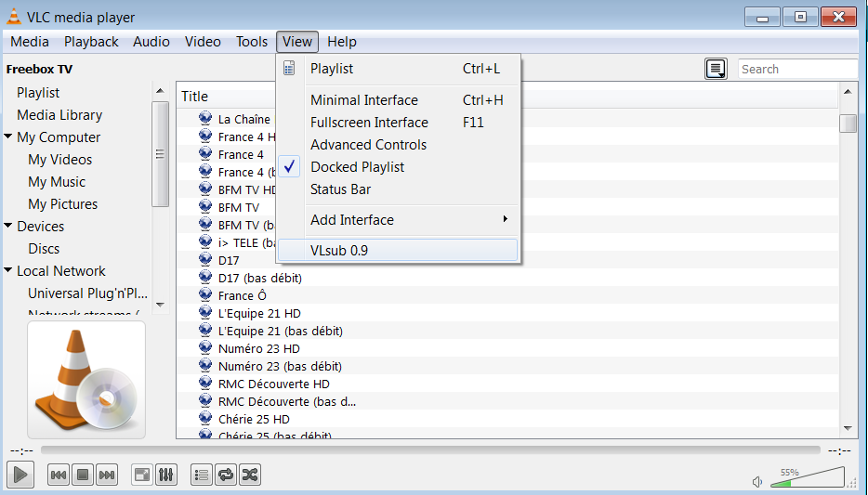Click globe icon beside La Chaîne
868x495 pixels.
coord(205,118)
